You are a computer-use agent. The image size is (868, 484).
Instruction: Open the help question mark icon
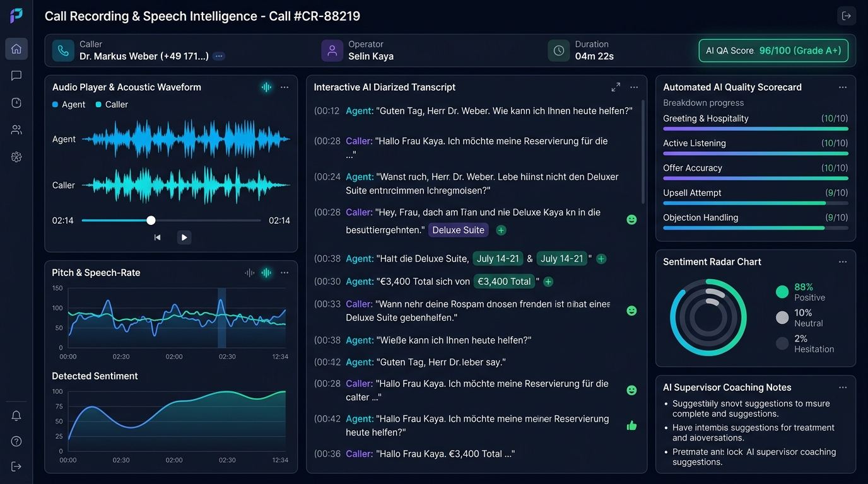16,441
